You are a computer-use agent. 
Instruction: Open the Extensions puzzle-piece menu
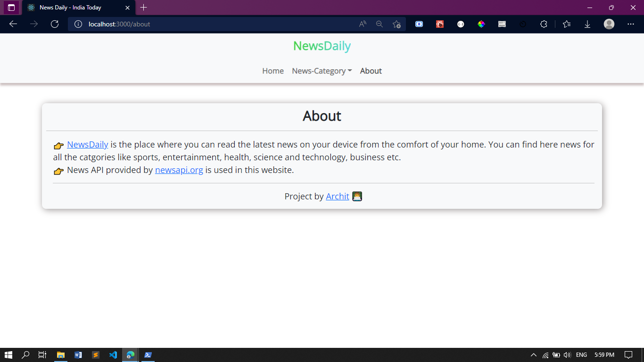544,24
